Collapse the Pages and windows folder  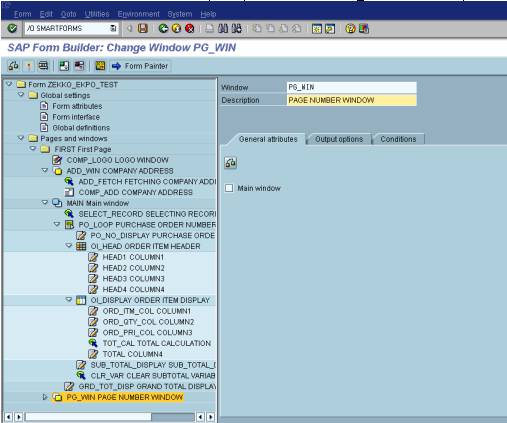(21, 138)
